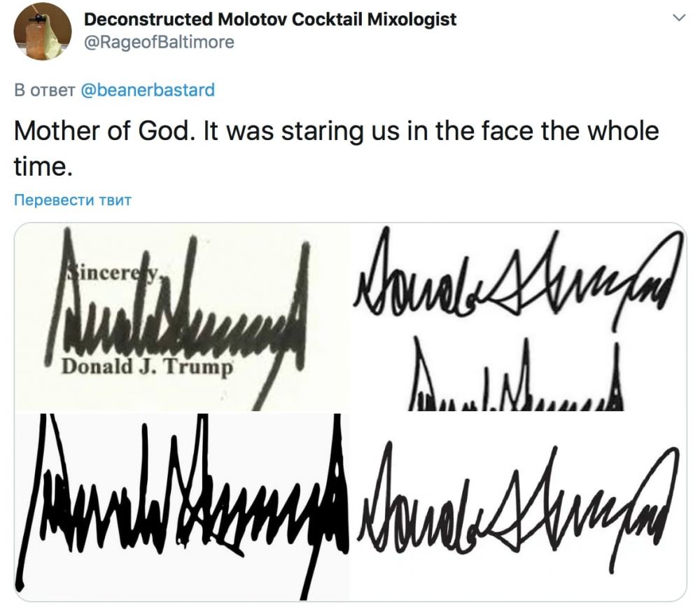Click the printed Donald J. Trump caption
The image size is (700, 610).
(147, 367)
